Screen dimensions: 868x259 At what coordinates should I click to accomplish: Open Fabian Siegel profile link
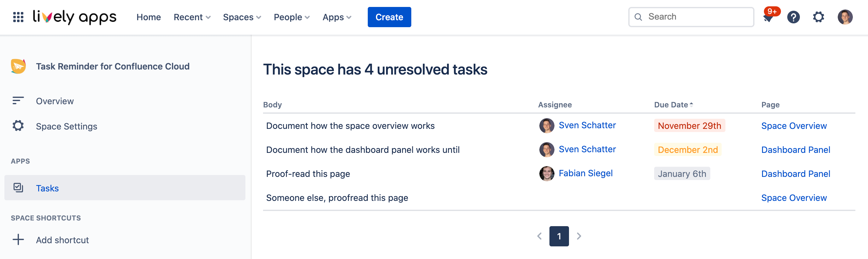pyautogui.click(x=586, y=173)
